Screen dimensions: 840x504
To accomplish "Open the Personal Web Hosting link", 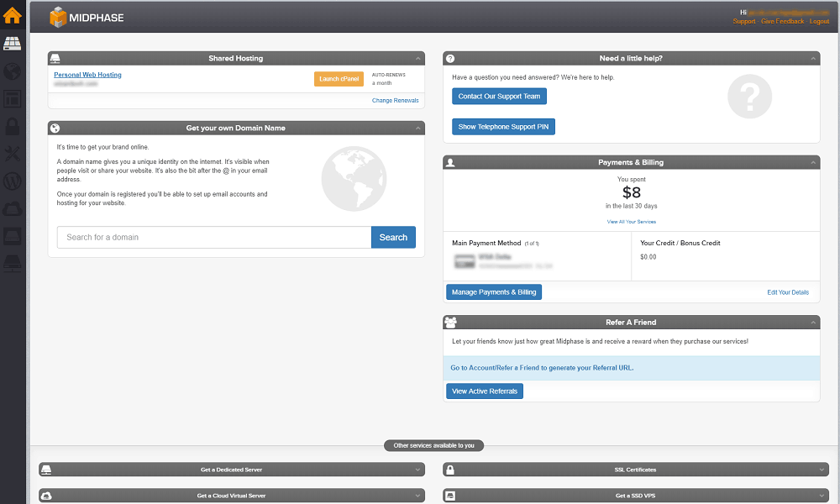I will [x=88, y=75].
